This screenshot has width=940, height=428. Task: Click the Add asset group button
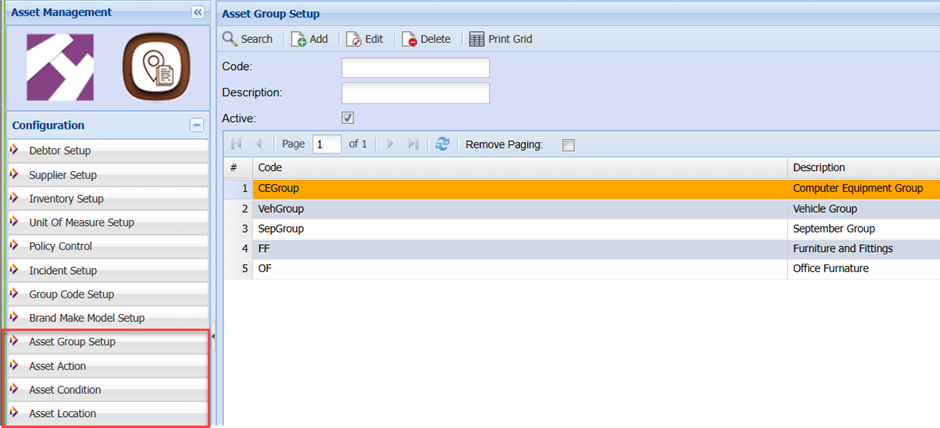(x=309, y=39)
